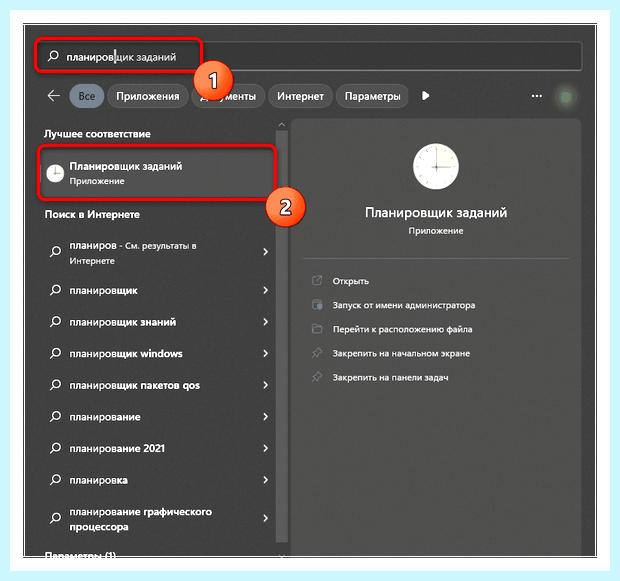Viewport: 620px width, 581px height.
Task: Expand chevron for планировщик знаний
Action: [265, 322]
